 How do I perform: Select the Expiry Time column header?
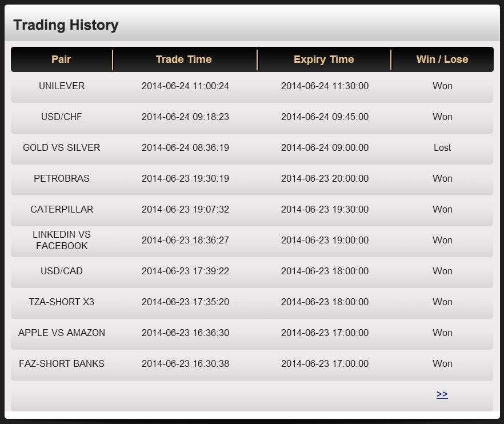point(323,59)
